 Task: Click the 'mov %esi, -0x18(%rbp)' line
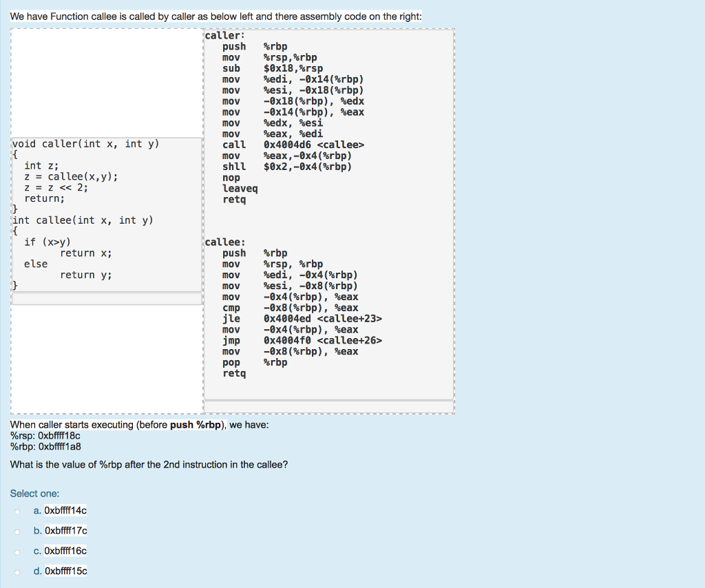[x=293, y=90]
